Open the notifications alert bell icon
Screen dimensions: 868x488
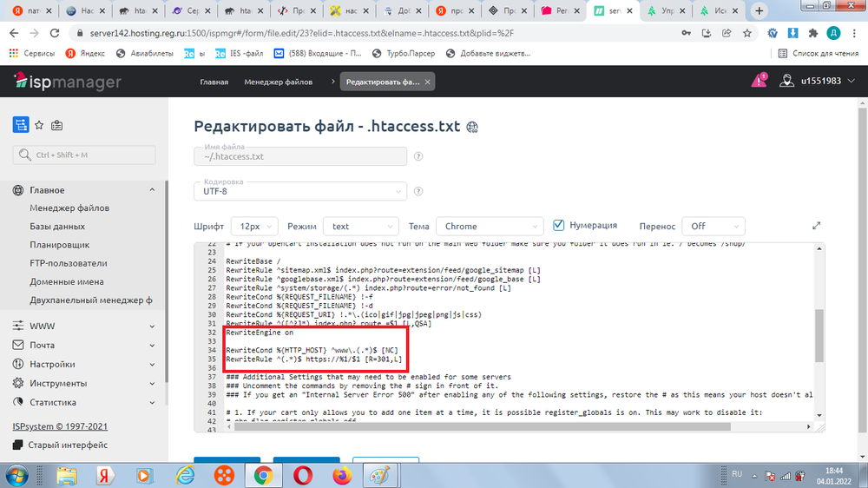(x=759, y=80)
